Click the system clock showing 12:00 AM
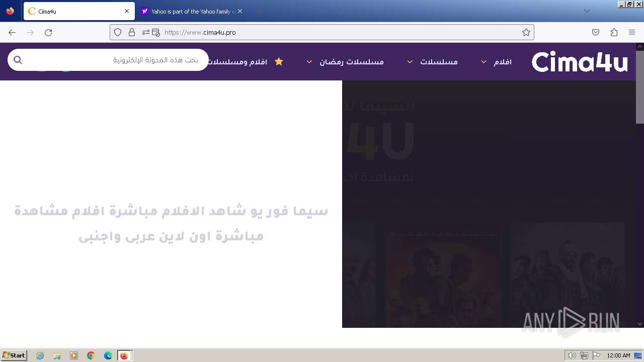The height and width of the screenshot is (362, 644). coord(618,355)
